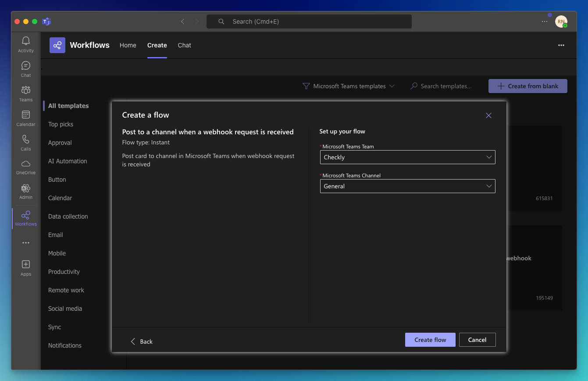Image resolution: width=588 pixels, height=381 pixels.
Task: Select the AI Automation category
Action: (68, 161)
